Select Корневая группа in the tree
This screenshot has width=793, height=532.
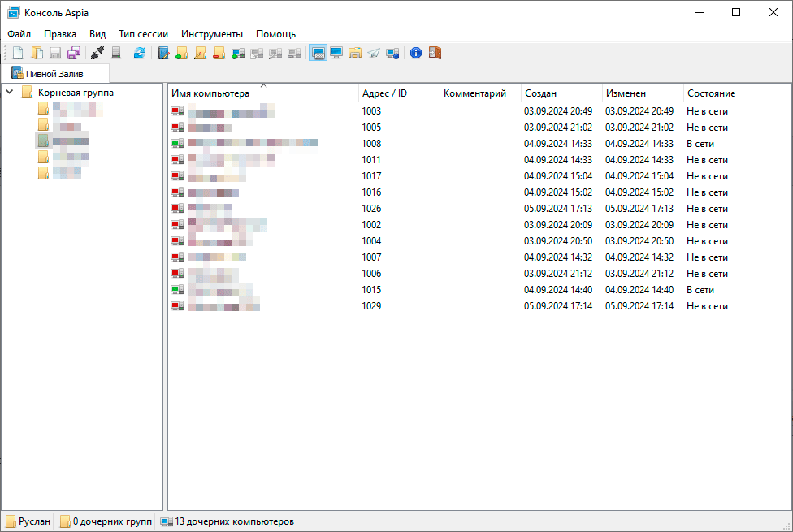76,93
